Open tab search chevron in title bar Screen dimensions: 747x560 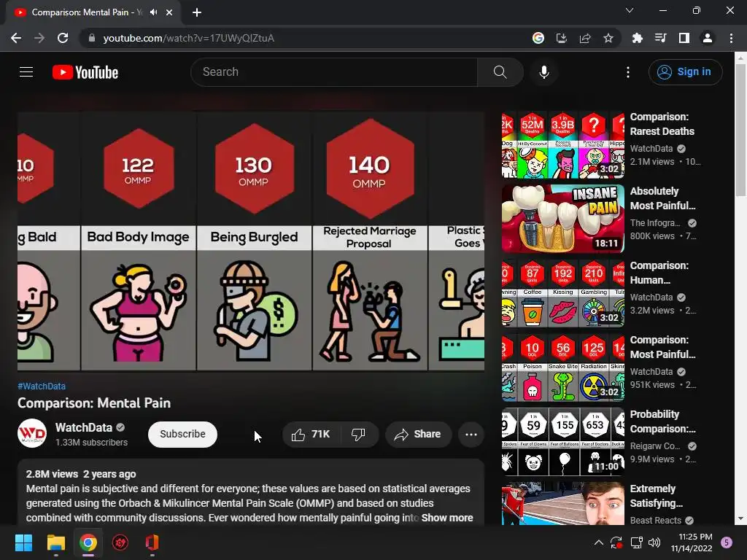630,10
